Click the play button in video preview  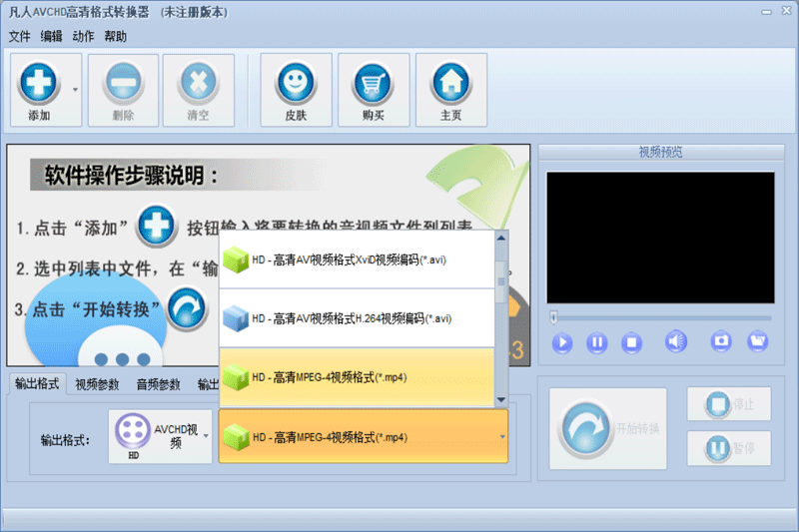point(562,342)
